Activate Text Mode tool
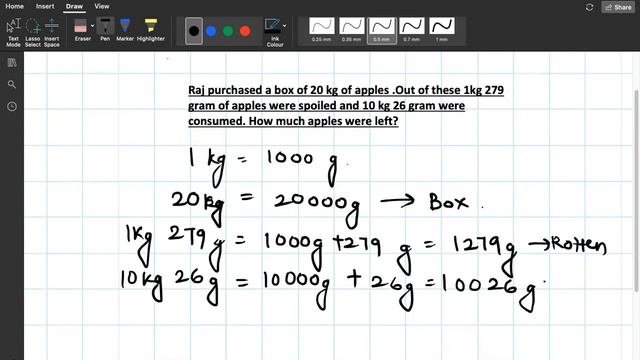Screen dimensions: 640x360 [x=13, y=32]
